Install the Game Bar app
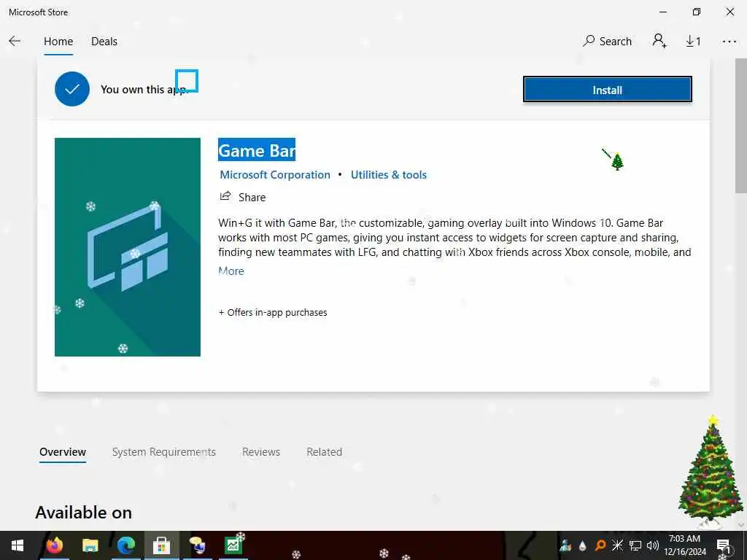747x560 pixels. (607, 90)
